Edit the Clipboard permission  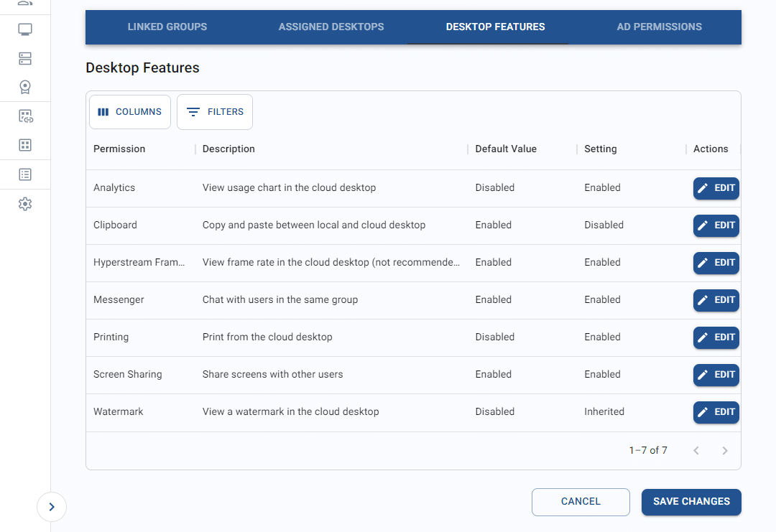click(716, 225)
